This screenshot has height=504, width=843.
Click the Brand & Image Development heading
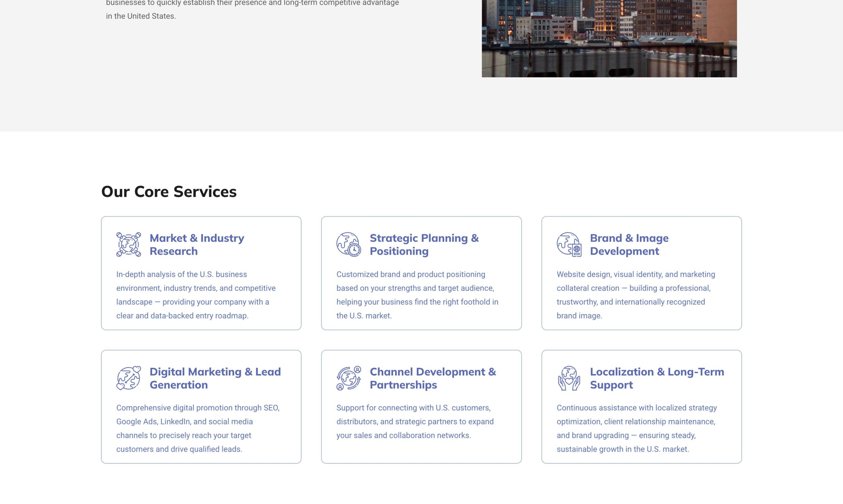coord(629,244)
